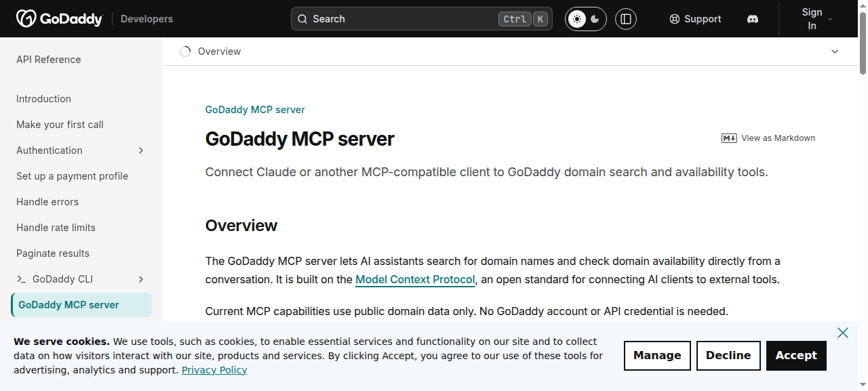The image size is (868, 391).
Task: Switch to dark mode moon icon
Action: (x=595, y=19)
